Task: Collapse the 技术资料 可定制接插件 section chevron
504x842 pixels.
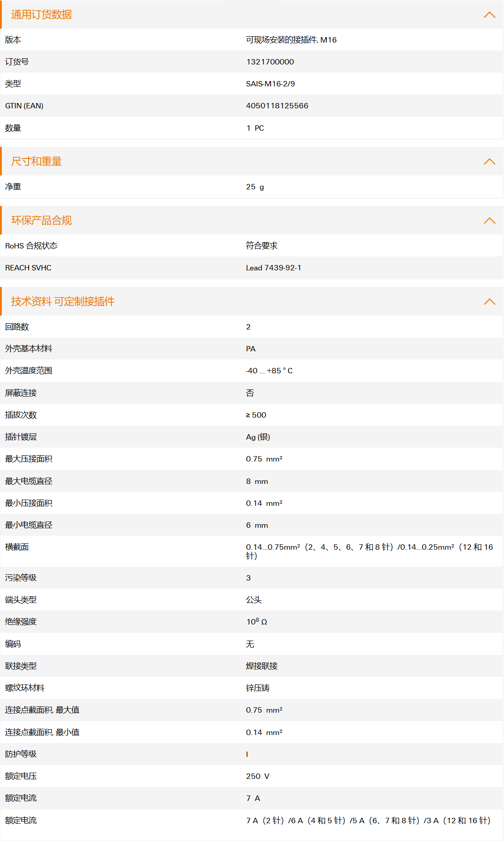Action: (489, 302)
